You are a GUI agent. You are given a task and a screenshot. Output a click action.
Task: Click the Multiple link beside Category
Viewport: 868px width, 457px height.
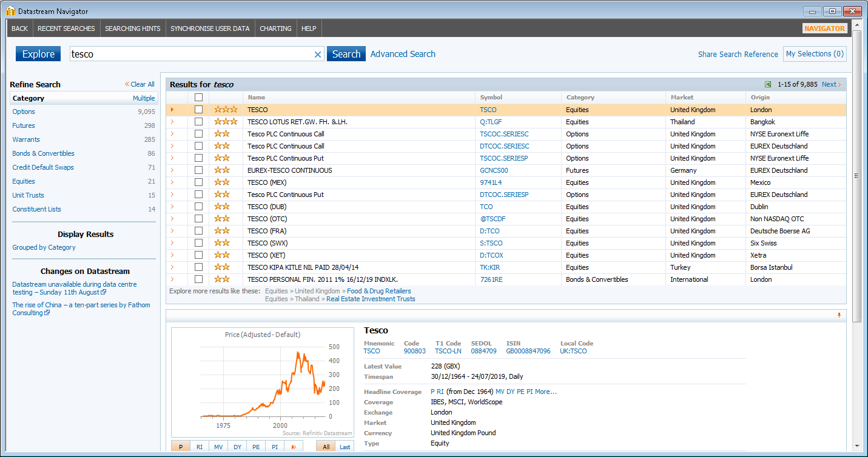144,98
